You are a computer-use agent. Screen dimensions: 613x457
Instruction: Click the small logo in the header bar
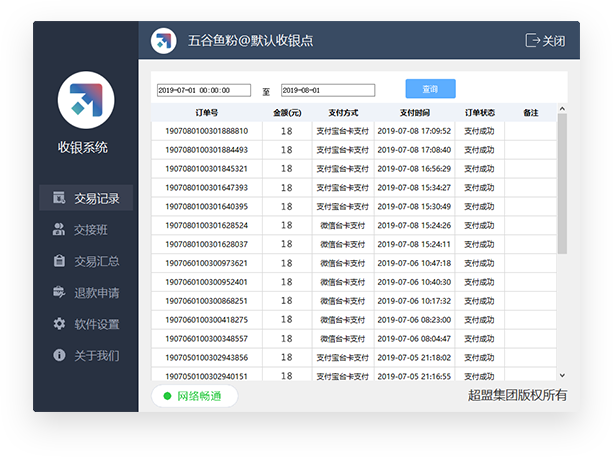coord(164,41)
